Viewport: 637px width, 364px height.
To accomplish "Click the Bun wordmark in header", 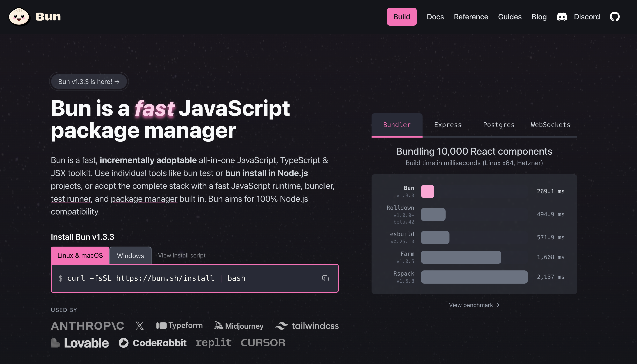I will [x=48, y=17].
